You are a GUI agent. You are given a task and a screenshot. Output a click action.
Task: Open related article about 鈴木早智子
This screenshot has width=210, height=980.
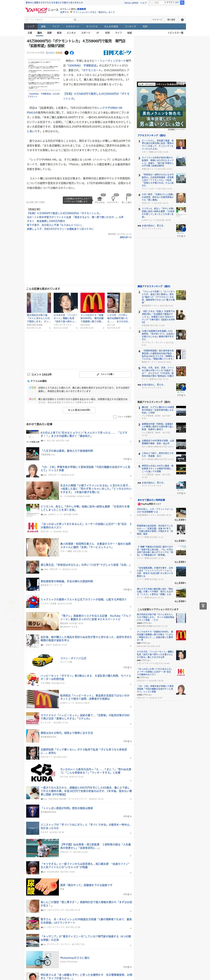(x=75, y=217)
